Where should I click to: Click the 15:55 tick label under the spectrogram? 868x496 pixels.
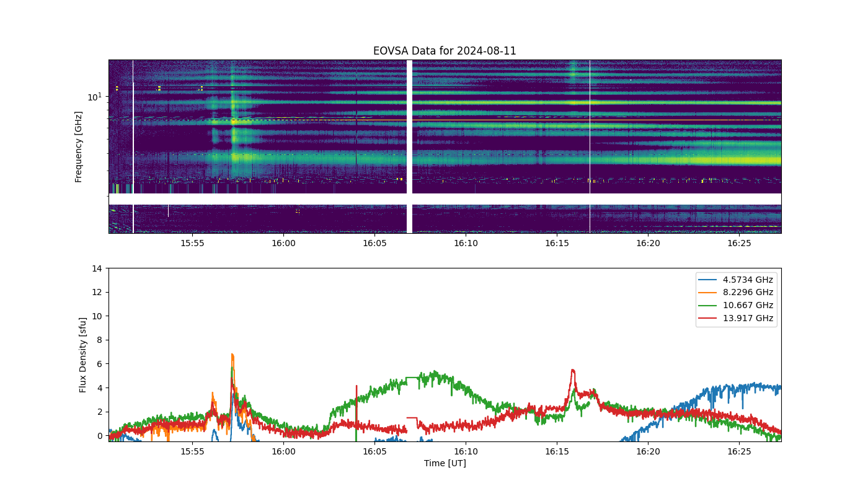[x=192, y=243]
